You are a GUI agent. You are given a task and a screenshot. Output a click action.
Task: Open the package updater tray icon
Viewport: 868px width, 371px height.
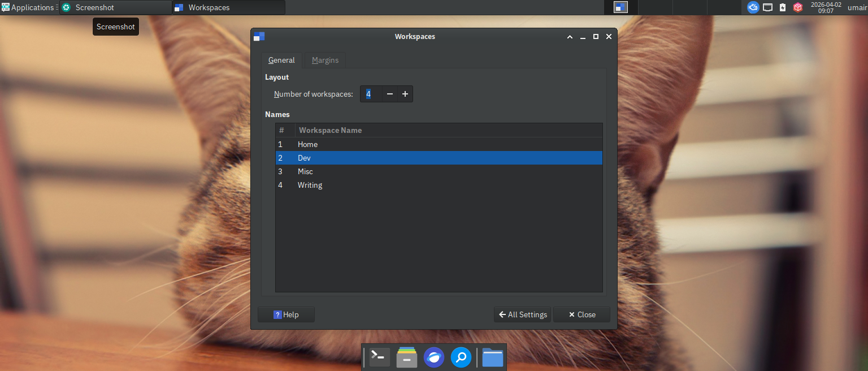pyautogui.click(x=797, y=7)
